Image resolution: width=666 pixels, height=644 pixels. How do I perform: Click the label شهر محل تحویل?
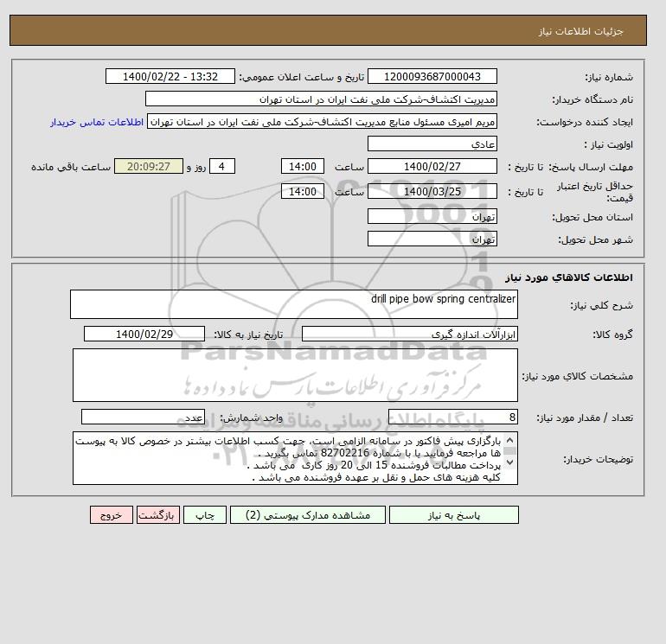tap(595, 239)
